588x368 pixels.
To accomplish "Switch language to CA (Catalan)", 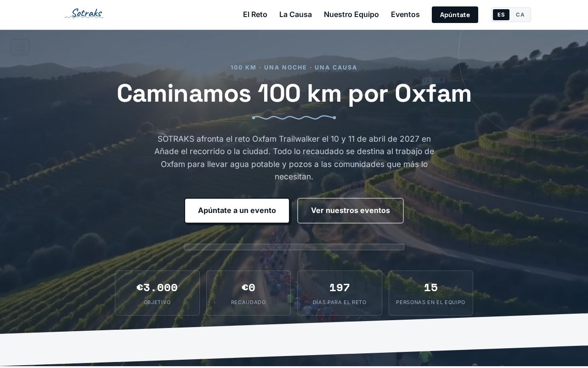I will click(520, 15).
